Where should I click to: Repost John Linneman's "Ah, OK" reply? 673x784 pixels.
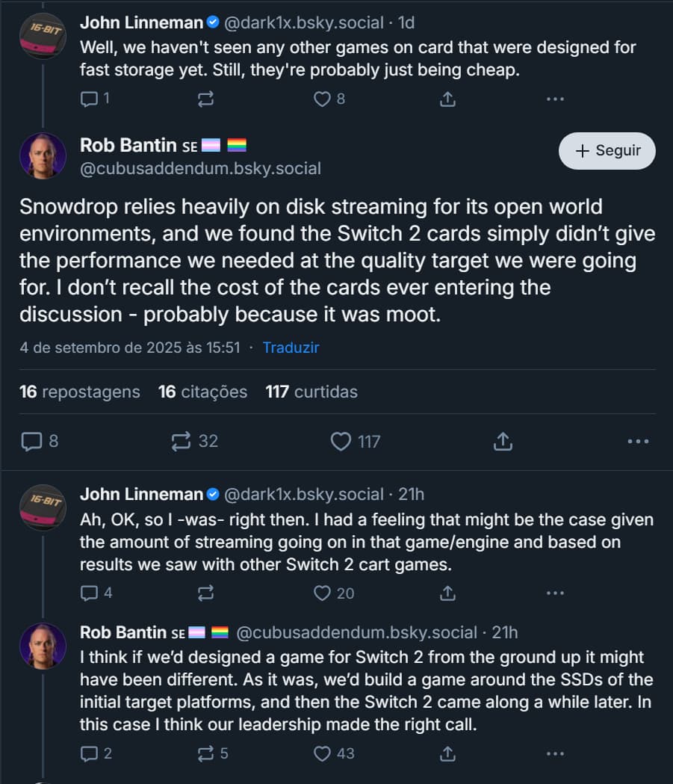[x=205, y=593]
